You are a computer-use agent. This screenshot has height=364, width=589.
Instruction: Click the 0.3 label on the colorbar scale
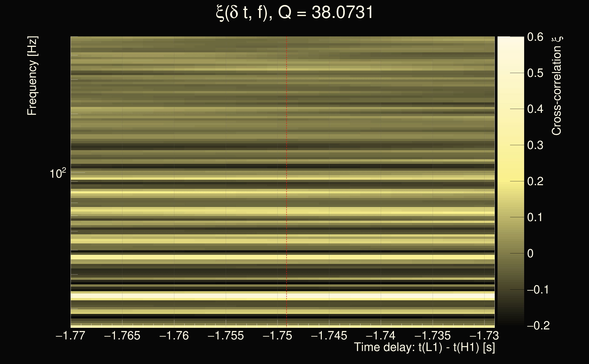tap(535, 145)
